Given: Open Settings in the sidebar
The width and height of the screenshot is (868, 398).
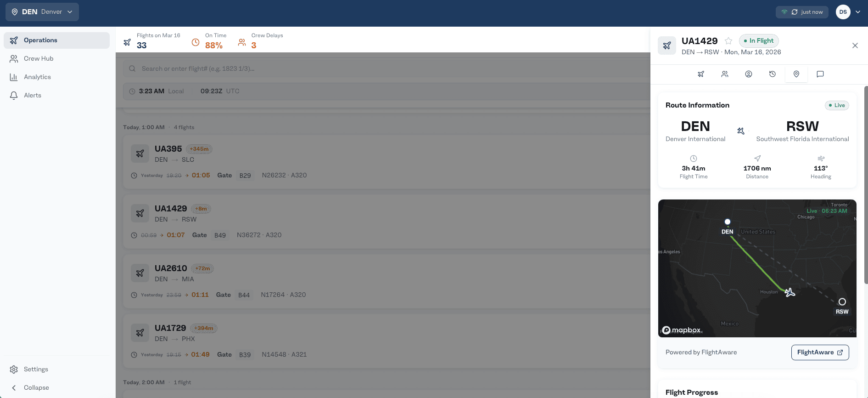Looking at the screenshot, I should coord(56,369).
